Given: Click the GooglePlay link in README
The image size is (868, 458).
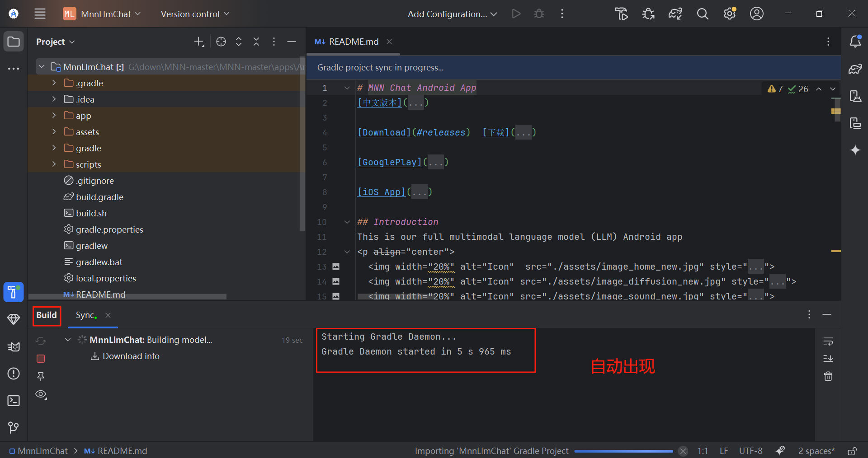Looking at the screenshot, I should [x=390, y=163].
